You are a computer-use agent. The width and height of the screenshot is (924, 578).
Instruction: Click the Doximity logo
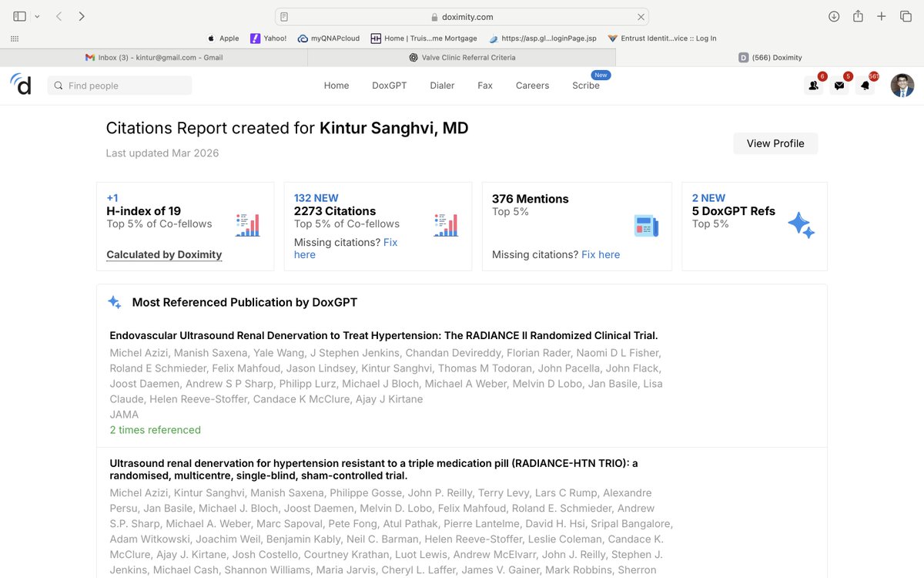pos(21,85)
